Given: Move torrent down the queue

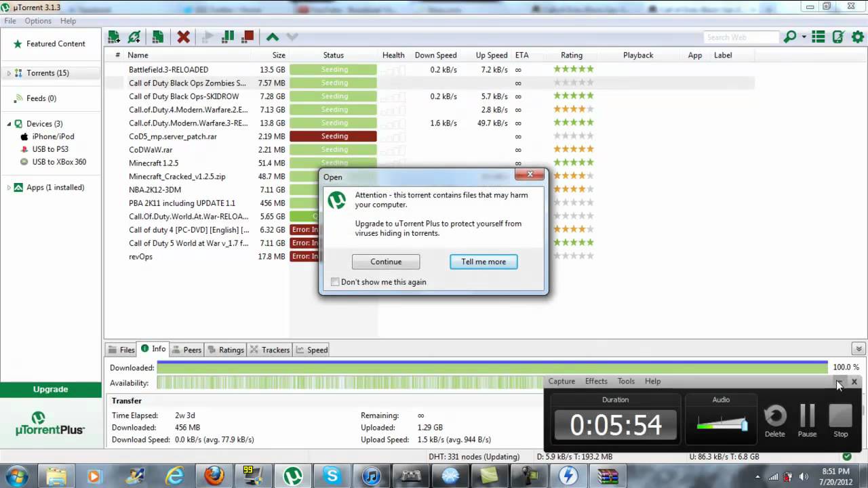Looking at the screenshot, I should pos(292,37).
